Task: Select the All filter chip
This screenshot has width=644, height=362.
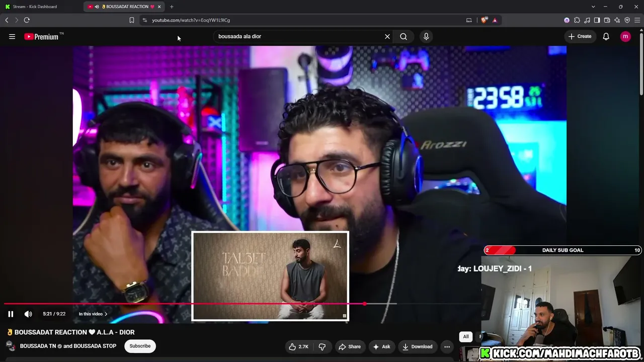Action: pyautogui.click(x=466, y=337)
